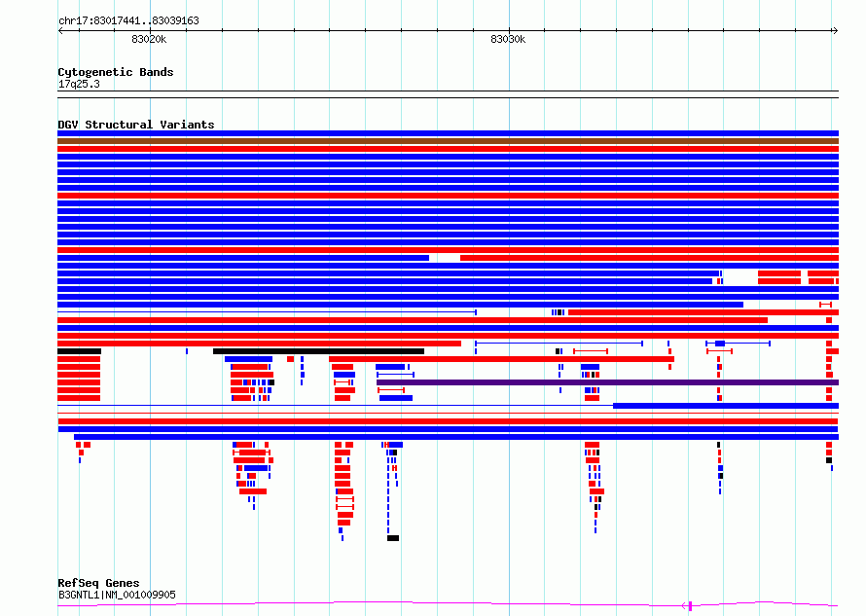Select the long purple structural variant bar
This screenshot has width=866, height=616.
[607, 382]
